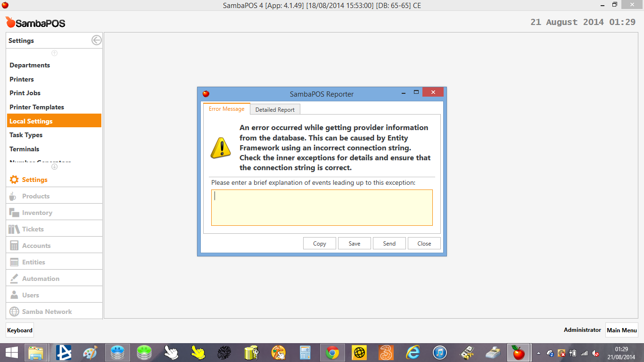
Task: Click the '21 August 2014 01:29' date text
Action: click(583, 22)
